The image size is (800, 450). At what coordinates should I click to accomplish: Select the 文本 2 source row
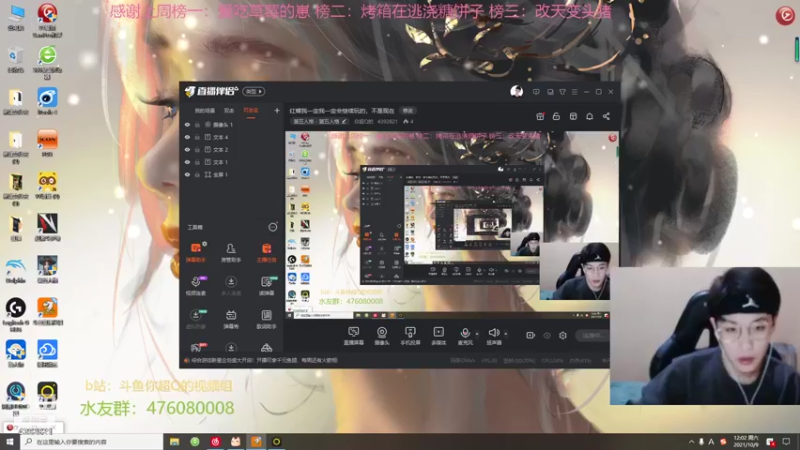[232, 149]
